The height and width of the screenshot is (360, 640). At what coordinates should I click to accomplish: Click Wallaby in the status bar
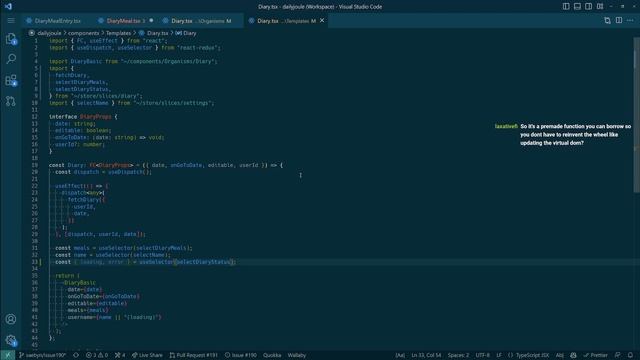[297, 355]
